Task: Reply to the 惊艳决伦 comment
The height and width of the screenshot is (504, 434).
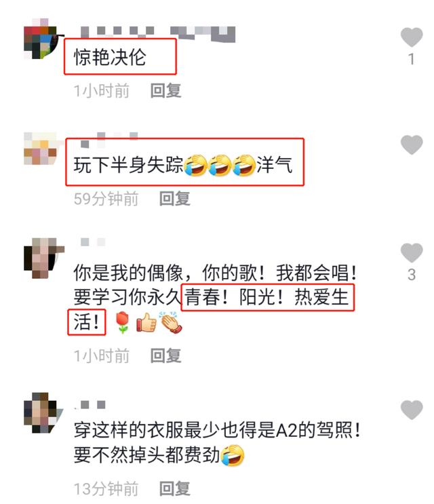Action: (165, 91)
